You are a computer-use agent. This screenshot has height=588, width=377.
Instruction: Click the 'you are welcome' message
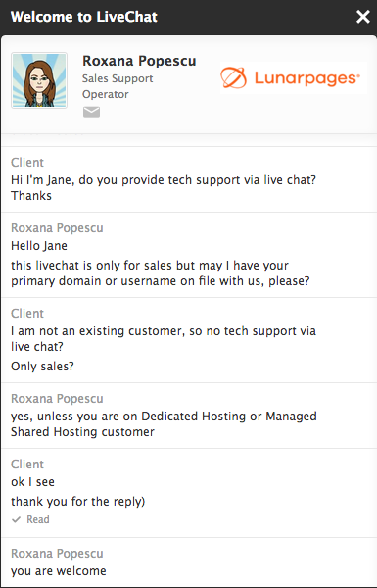pos(59,571)
